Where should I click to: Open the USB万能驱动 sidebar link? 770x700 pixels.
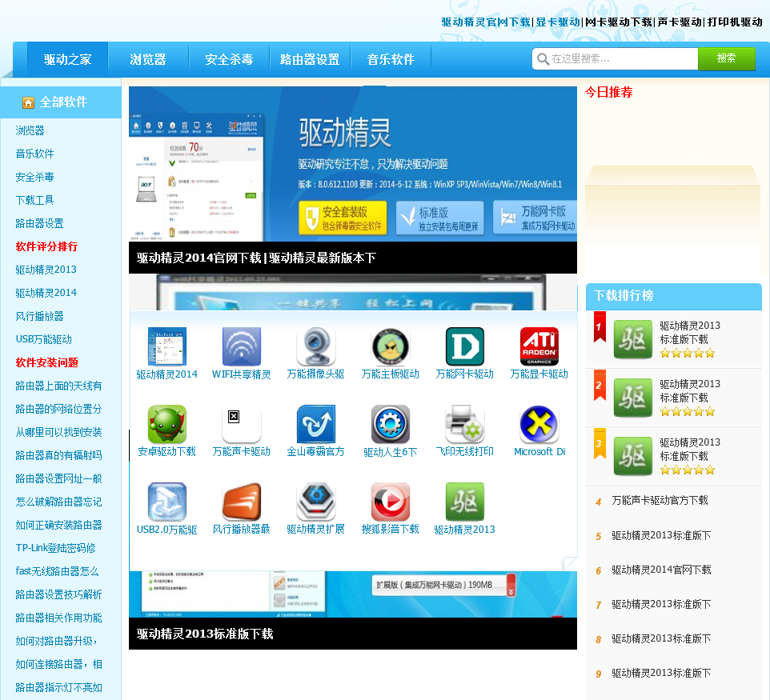coord(44,339)
